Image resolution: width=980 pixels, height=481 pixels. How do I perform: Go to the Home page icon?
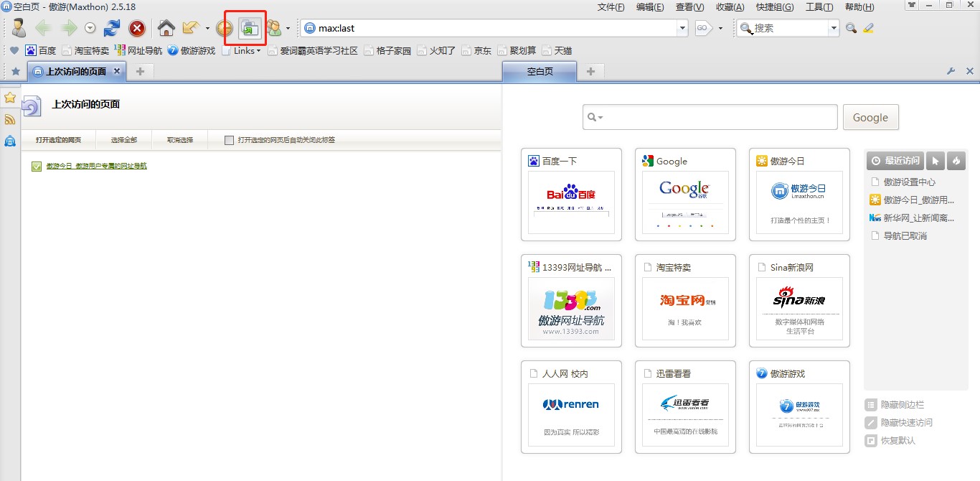(166, 29)
